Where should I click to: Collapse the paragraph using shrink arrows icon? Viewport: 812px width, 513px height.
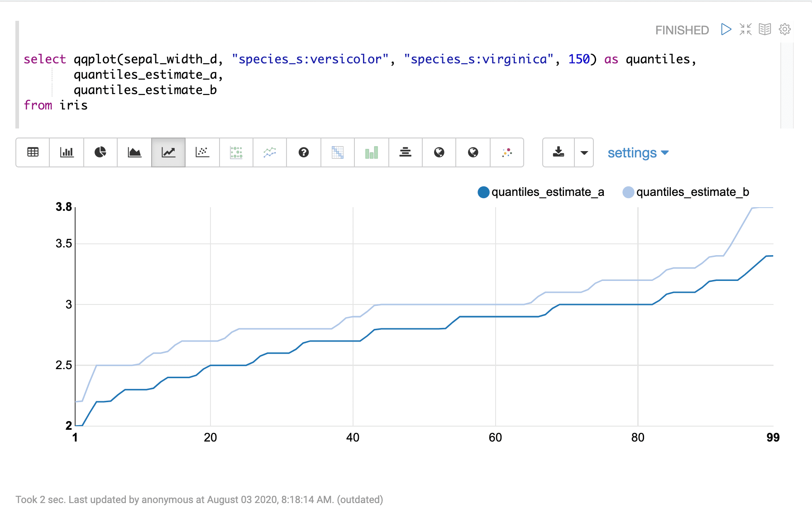click(x=745, y=29)
